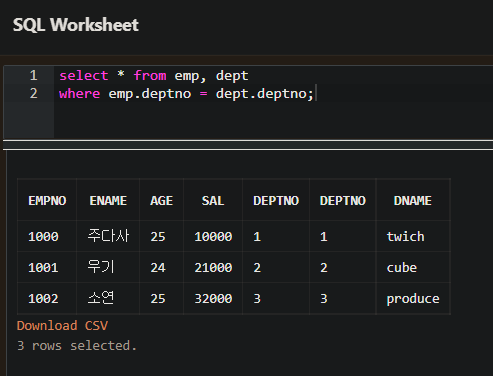Click the 'select' keyword in the query
Screen dimensions: 493x376
click(84, 76)
